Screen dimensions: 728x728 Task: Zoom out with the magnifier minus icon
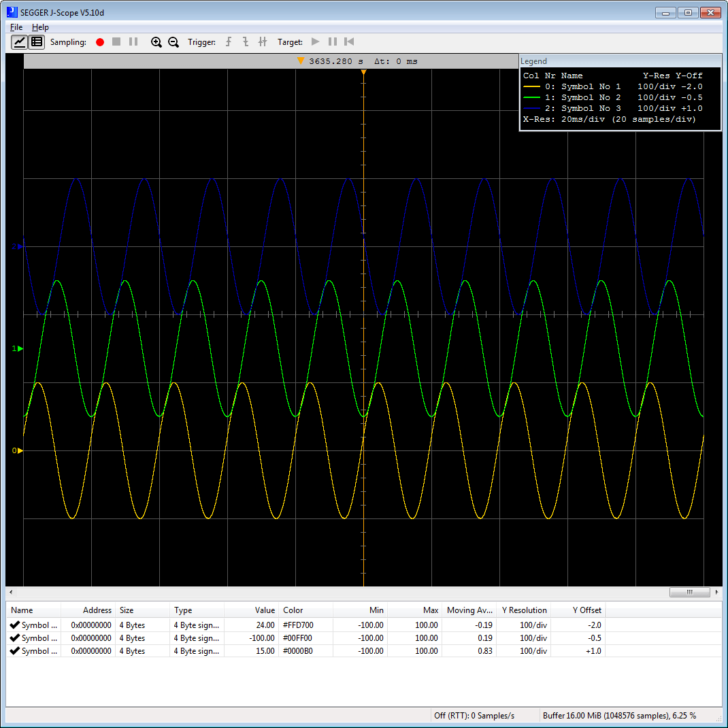click(x=173, y=42)
